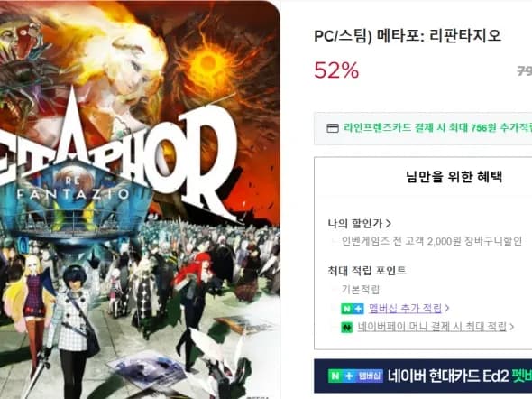Click the N+ icon before 멤버십 추가 적립
This screenshot has width=532, height=399.
353,309
